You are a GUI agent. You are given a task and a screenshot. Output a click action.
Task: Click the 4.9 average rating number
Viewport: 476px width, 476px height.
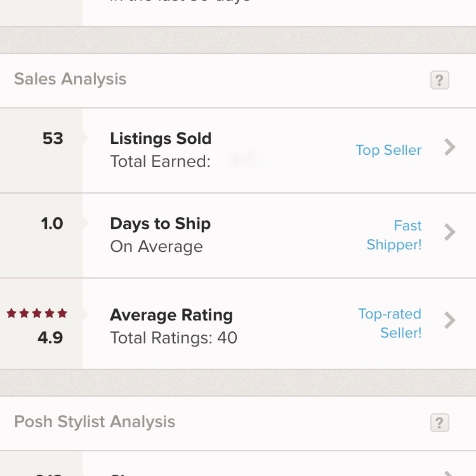click(x=51, y=338)
